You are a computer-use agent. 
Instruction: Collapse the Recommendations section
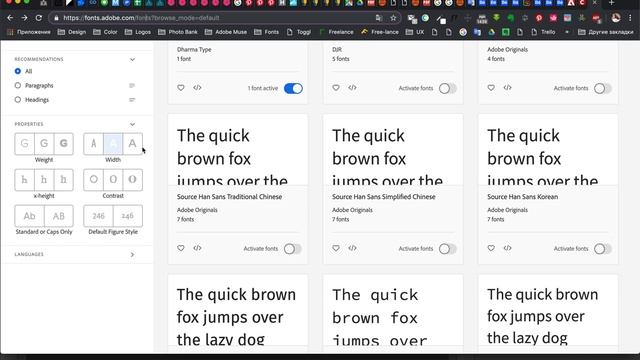pos(132,60)
